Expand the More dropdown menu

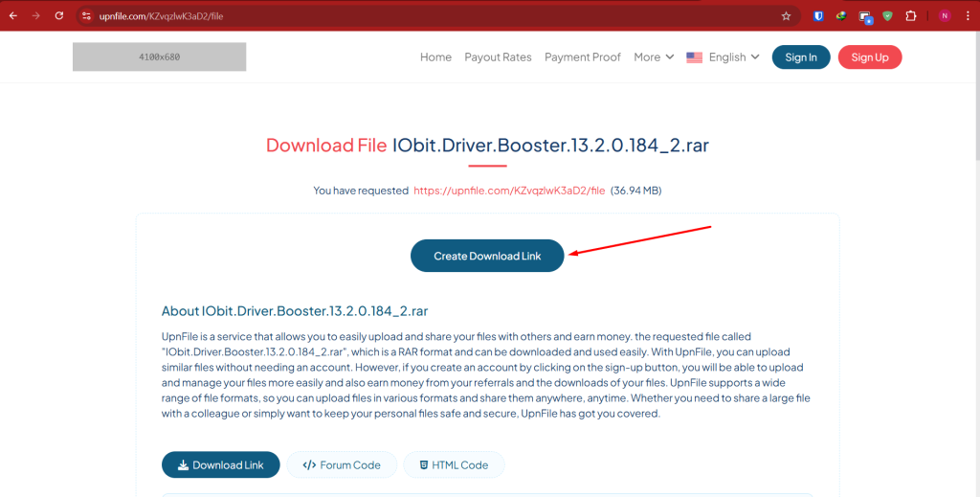click(654, 56)
